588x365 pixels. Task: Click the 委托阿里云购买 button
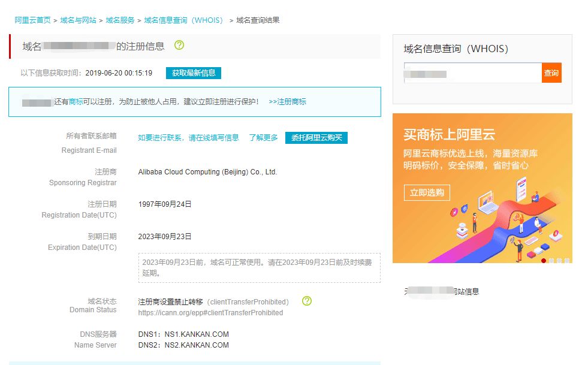pyautogui.click(x=316, y=138)
